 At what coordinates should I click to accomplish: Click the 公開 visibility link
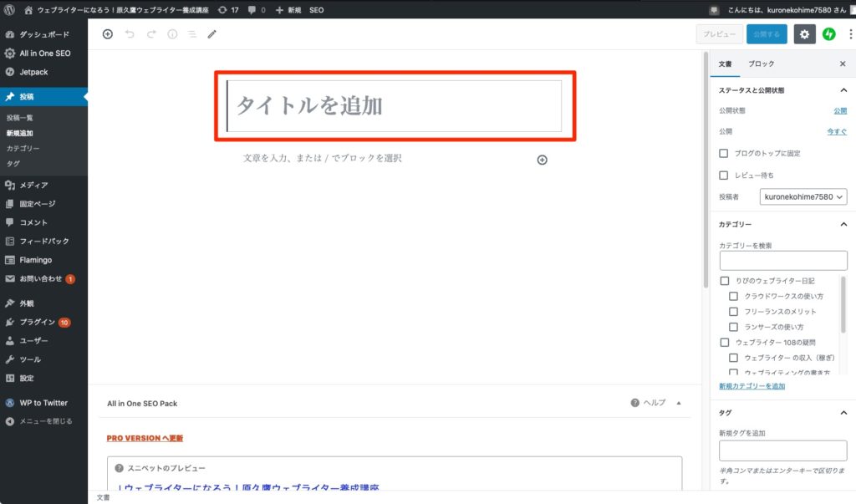tap(840, 111)
